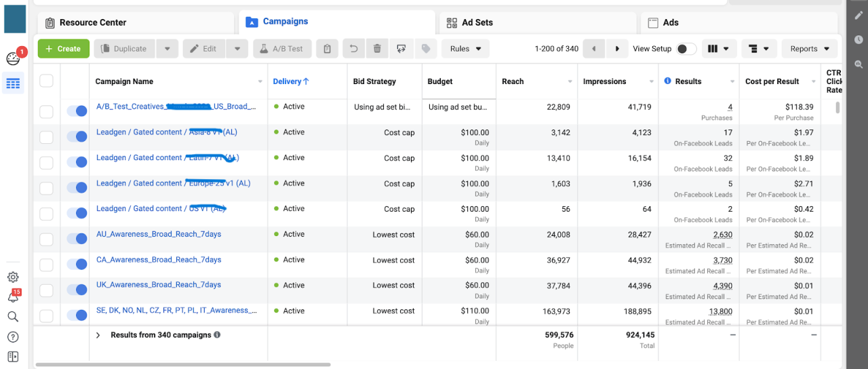This screenshot has height=369, width=868.
Task: Check the select-all campaigns checkbox
Action: tap(46, 81)
